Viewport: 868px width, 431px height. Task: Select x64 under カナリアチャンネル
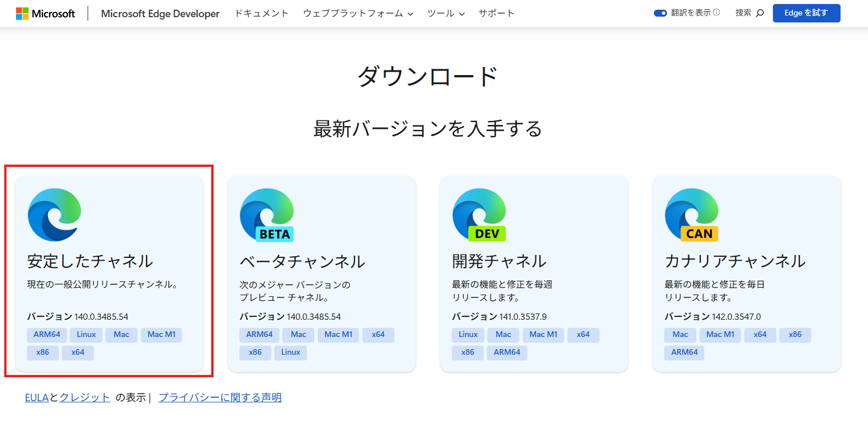(760, 335)
